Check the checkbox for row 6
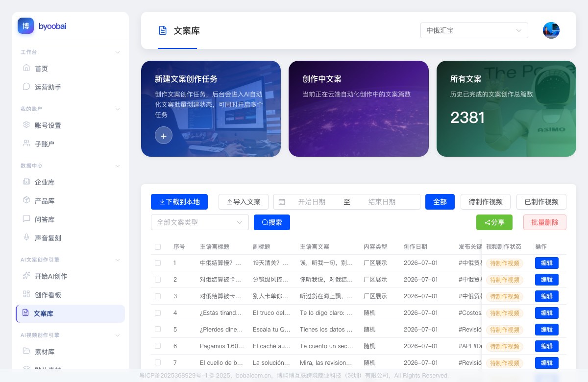Image resolution: width=588 pixels, height=382 pixels. 158,346
